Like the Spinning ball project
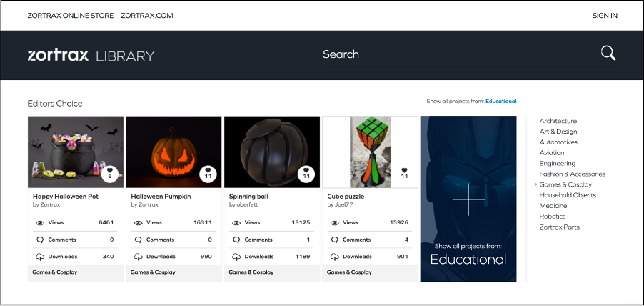 [x=306, y=174]
